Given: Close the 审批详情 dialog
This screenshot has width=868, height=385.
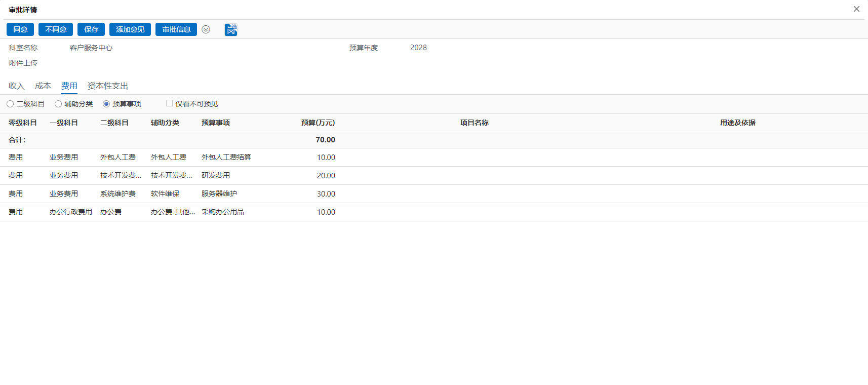Looking at the screenshot, I should (x=856, y=9).
